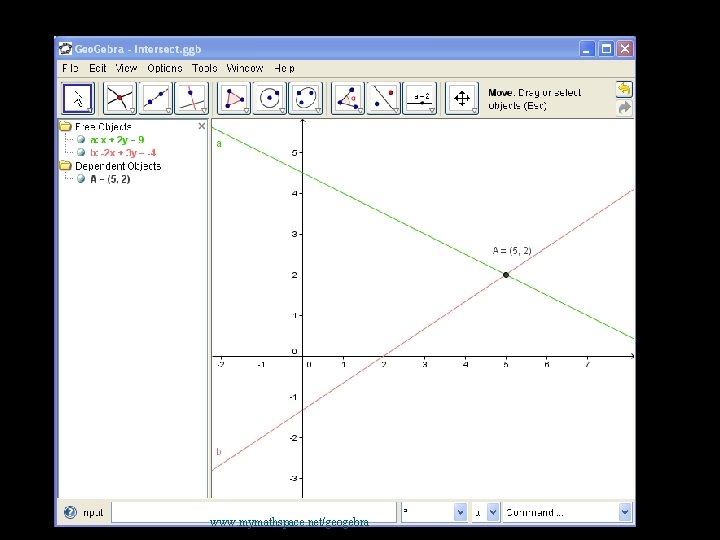This screenshot has width=720, height=540.
Task: Open the perpendicular line tool dropdown arrow
Action: pos(204,110)
